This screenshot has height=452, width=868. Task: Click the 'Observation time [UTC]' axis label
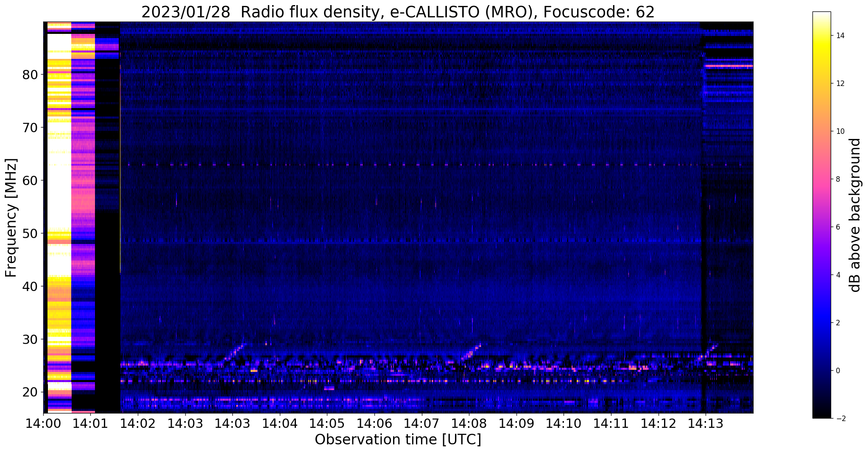pos(398,440)
